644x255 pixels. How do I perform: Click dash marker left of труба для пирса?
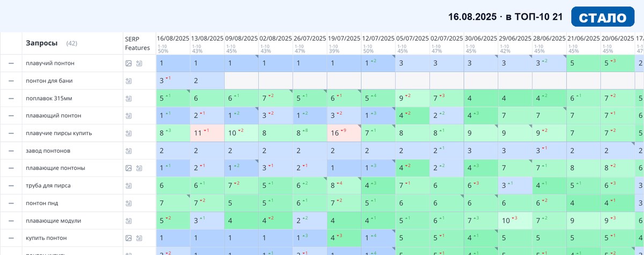(x=11, y=185)
